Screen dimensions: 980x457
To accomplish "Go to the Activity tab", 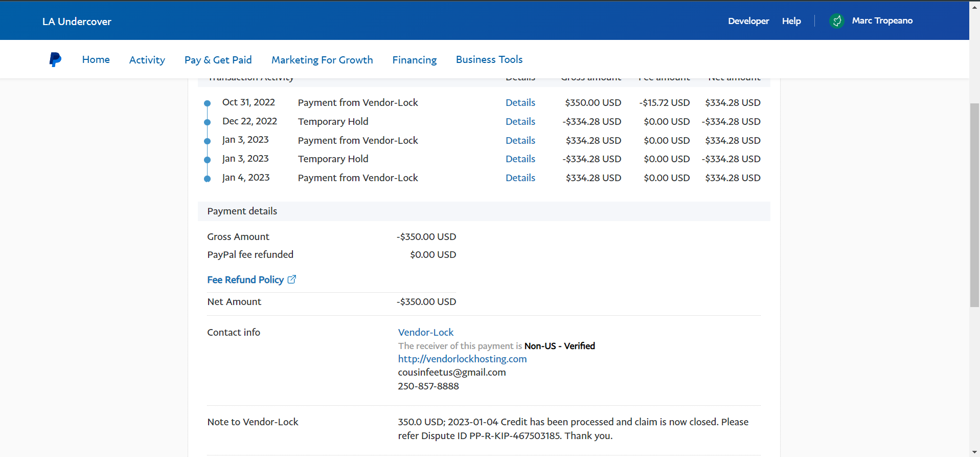I will [x=147, y=60].
